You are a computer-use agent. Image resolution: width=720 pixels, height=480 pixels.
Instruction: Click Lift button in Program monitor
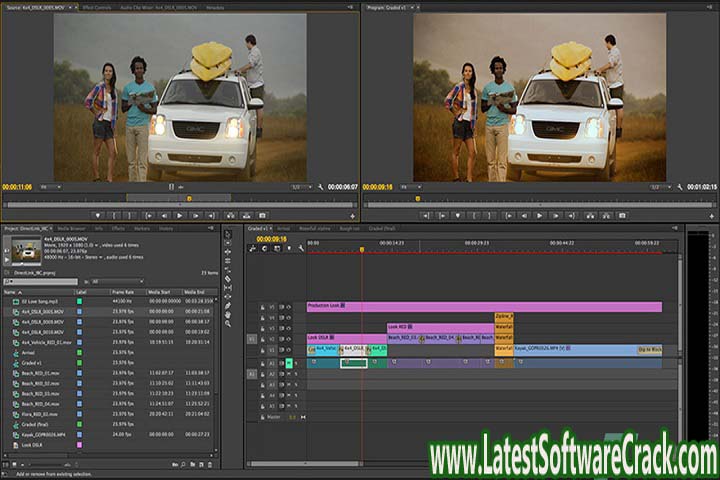coord(590,215)
